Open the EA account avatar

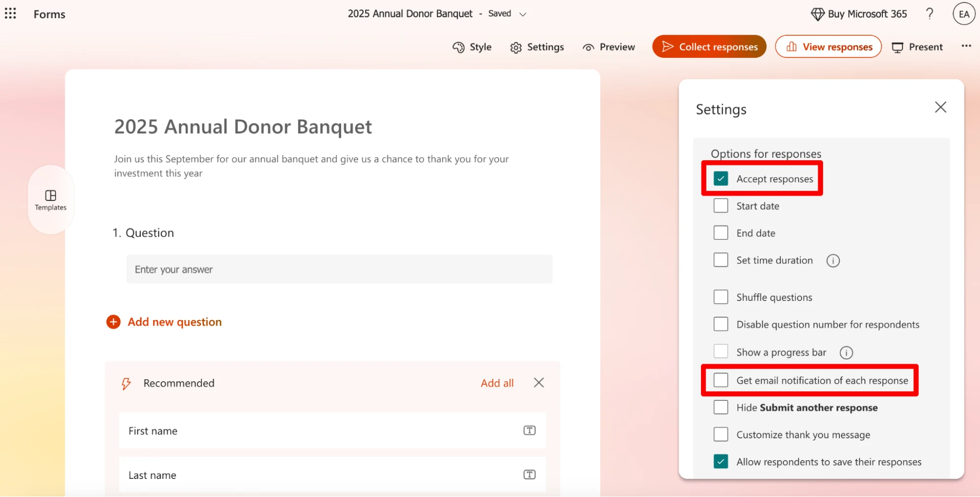pyautogui.click(x=964, y=14)
